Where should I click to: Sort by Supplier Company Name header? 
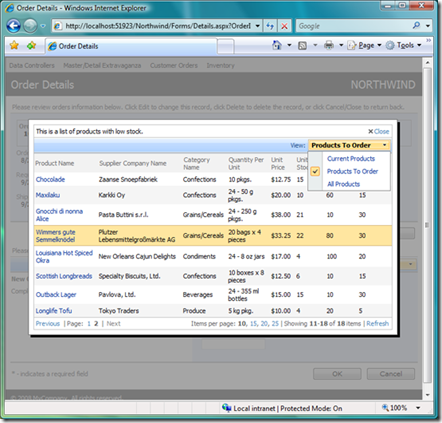pos(133,163)
